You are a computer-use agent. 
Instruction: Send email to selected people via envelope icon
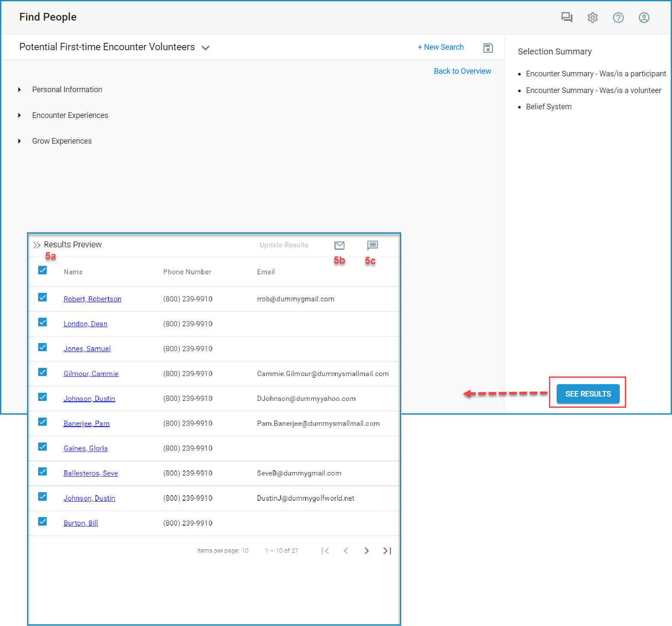(339, 245)
